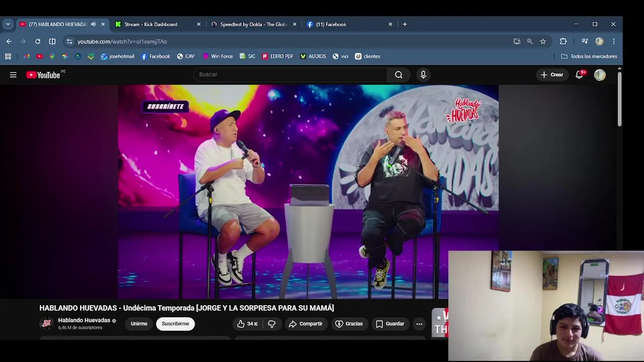Open split view icon beside reload
This screenshot has height=362, width=644.
coord(52,41)
